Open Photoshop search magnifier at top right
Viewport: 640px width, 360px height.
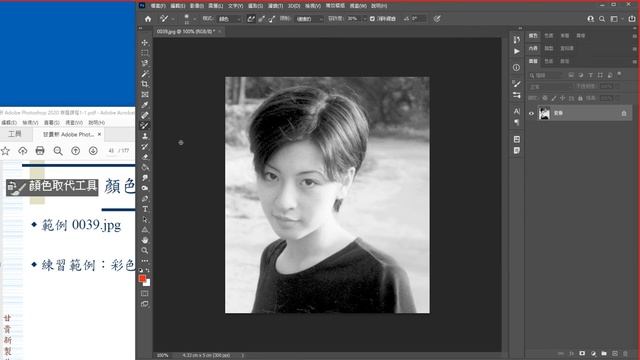[x=602, y=19]
